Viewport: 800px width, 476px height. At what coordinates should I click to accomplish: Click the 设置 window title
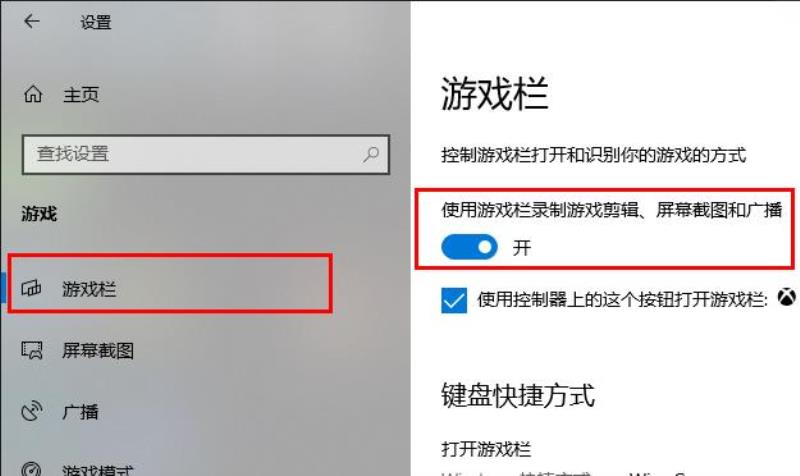pyautogui.click(x=95, y=22)
